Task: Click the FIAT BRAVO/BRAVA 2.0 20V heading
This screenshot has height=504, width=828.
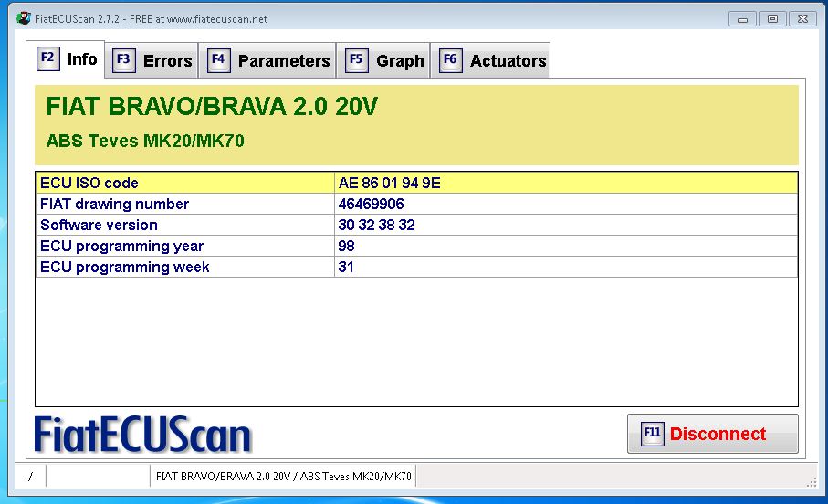Action: [x=212, y=107]
